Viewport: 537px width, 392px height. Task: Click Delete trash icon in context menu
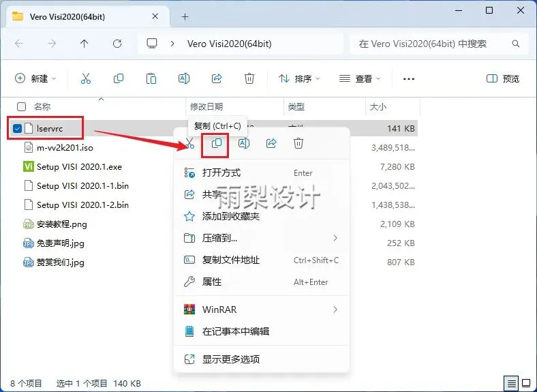(x=298, y=143)
